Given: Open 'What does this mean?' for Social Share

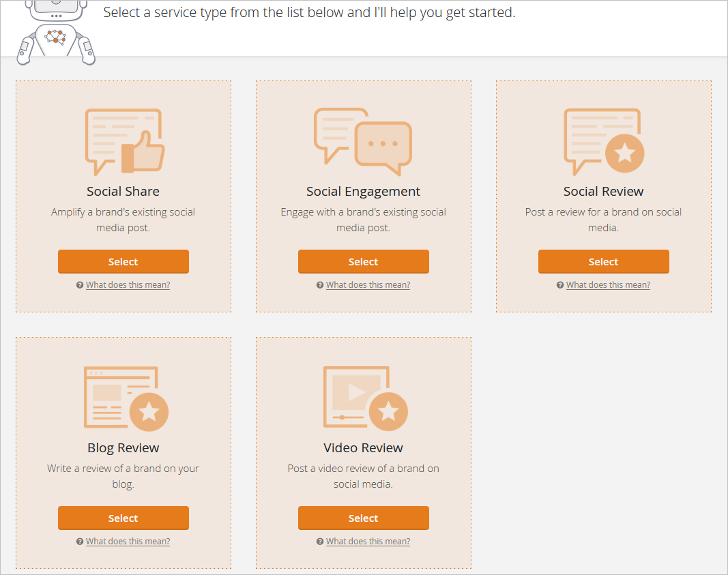Looking at the screenshot, I should [128, 285].
